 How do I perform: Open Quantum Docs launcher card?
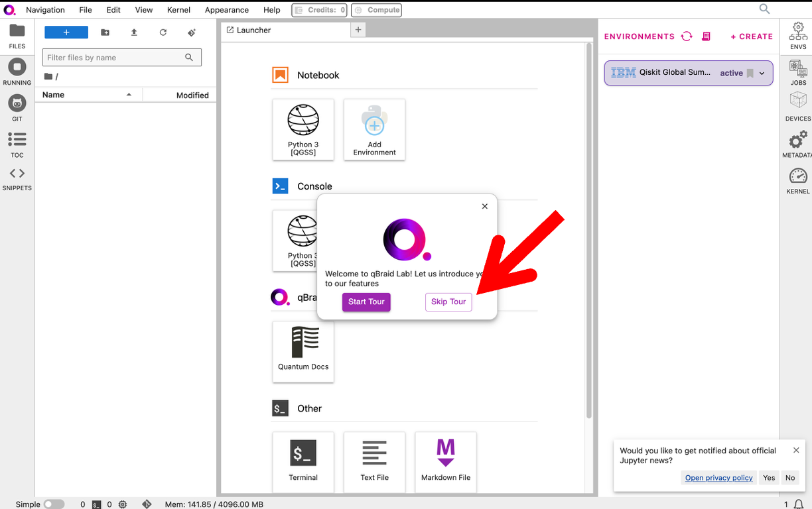[x=303, y=351]
